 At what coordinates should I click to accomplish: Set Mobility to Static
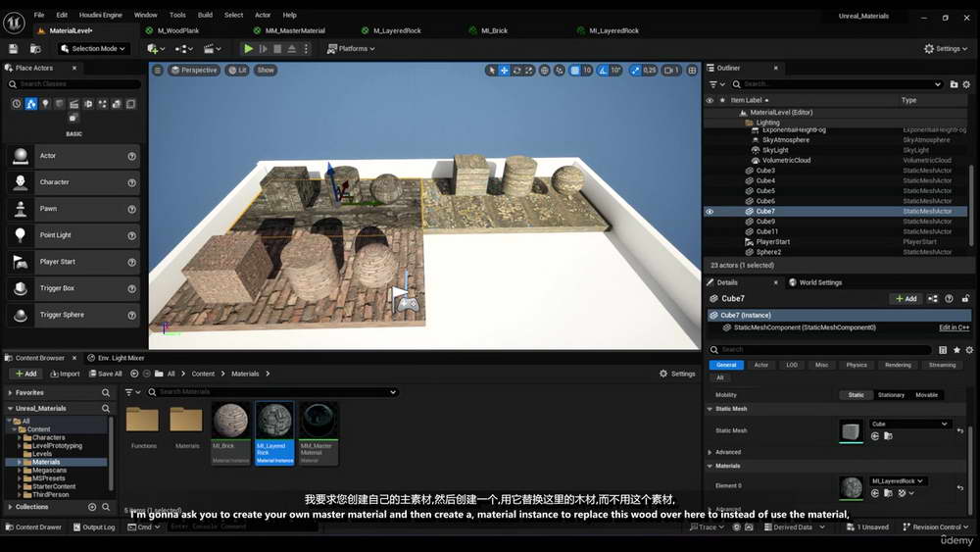click(x=856, y=395)
